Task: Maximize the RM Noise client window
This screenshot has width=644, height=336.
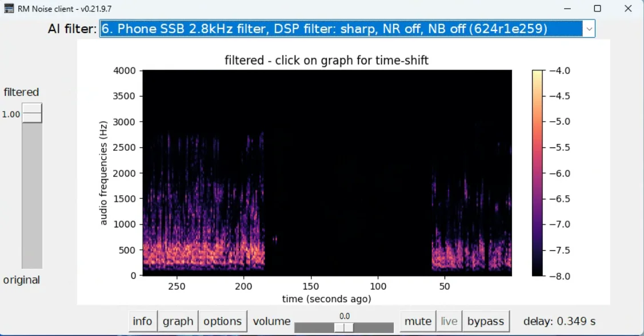Action: point(598,8)
